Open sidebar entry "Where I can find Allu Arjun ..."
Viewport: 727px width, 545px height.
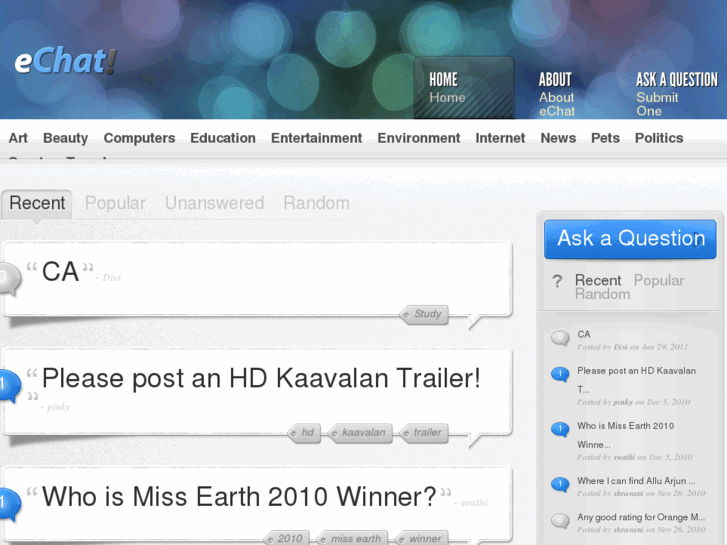pyautogui.click(x=636, y=481)
